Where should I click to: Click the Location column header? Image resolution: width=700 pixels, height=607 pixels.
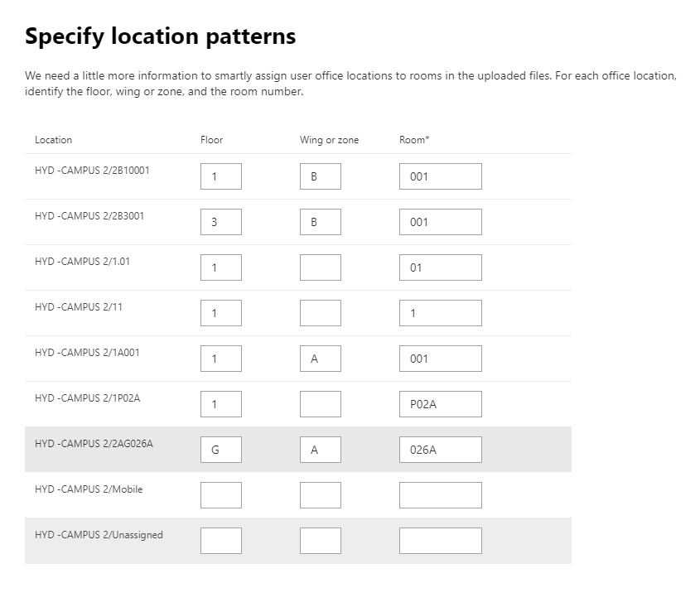(53, 140)
